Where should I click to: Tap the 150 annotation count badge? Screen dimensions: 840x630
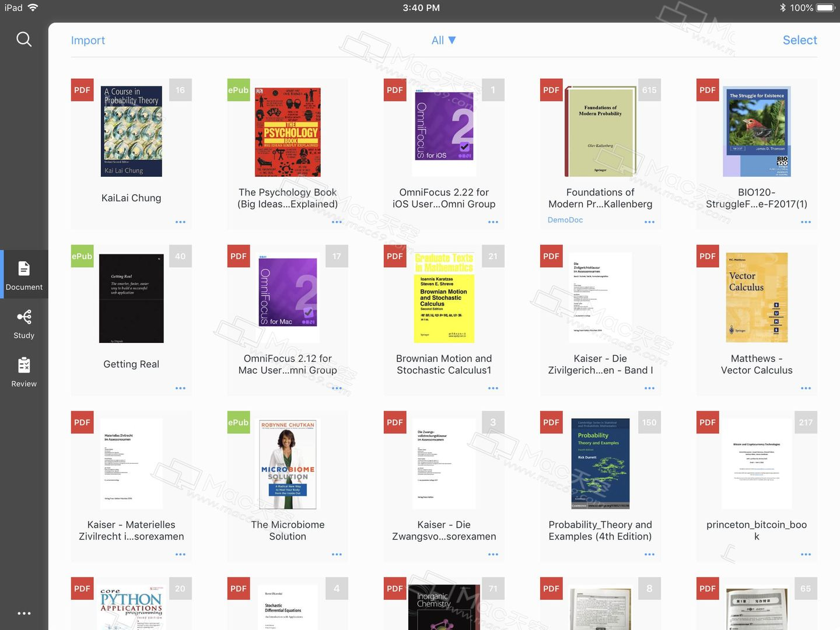[x=649, y=422]
